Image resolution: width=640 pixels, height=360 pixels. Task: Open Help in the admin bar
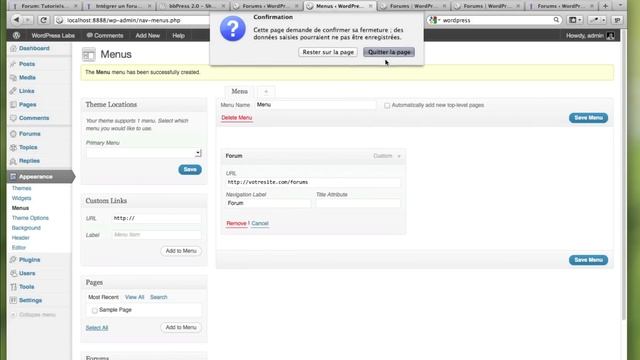click(x=178, y=36)
